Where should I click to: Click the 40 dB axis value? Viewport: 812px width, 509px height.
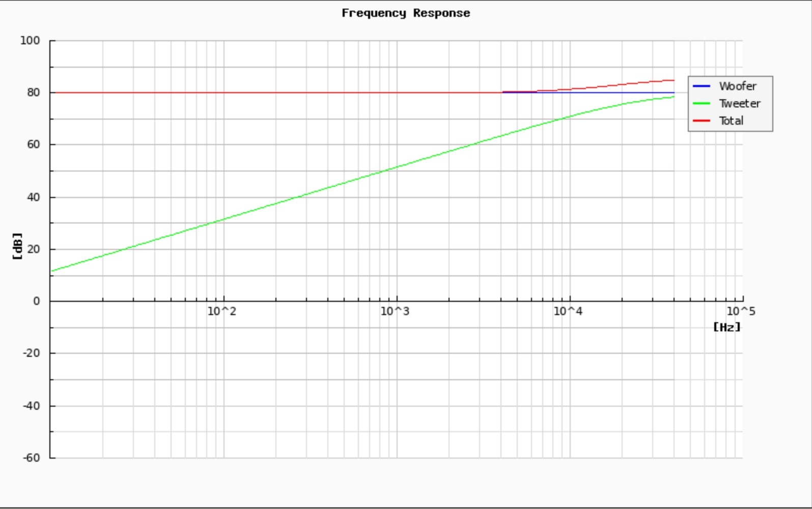point(33,197)
